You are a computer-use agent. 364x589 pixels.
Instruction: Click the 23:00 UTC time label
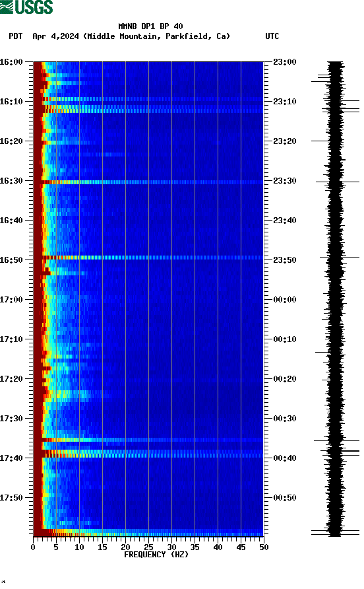(x=285, y=62)
